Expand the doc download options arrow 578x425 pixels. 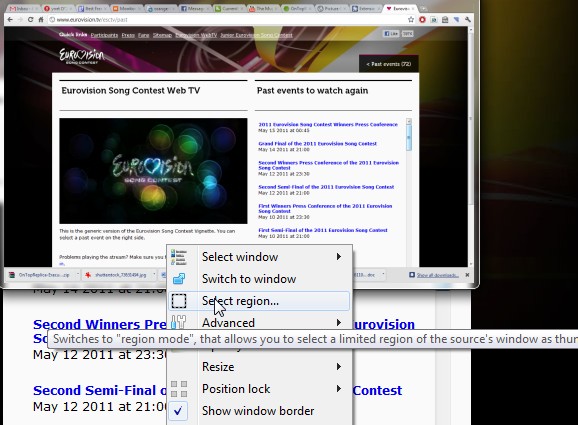pyautogui.click(x=383, y=274)
